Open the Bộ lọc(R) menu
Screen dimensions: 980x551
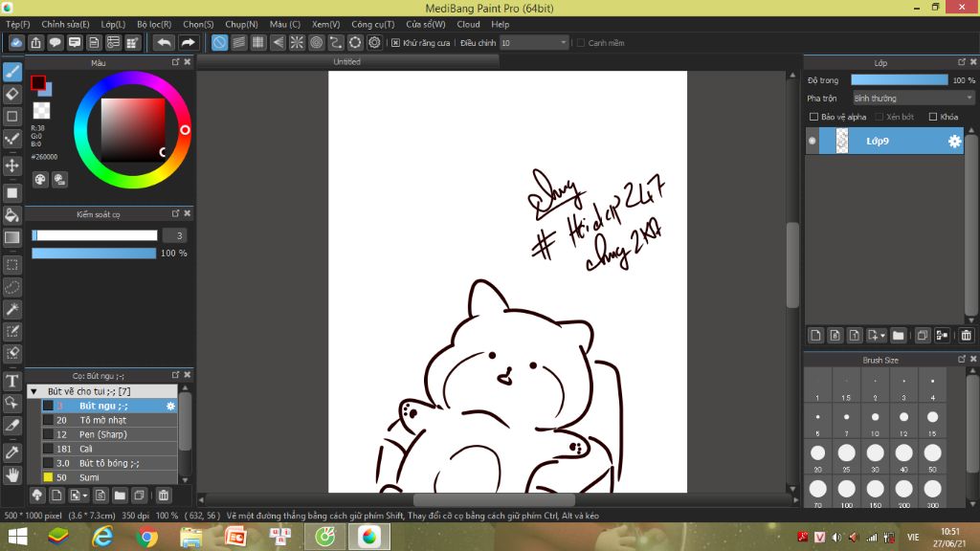(x=154, y=24)
